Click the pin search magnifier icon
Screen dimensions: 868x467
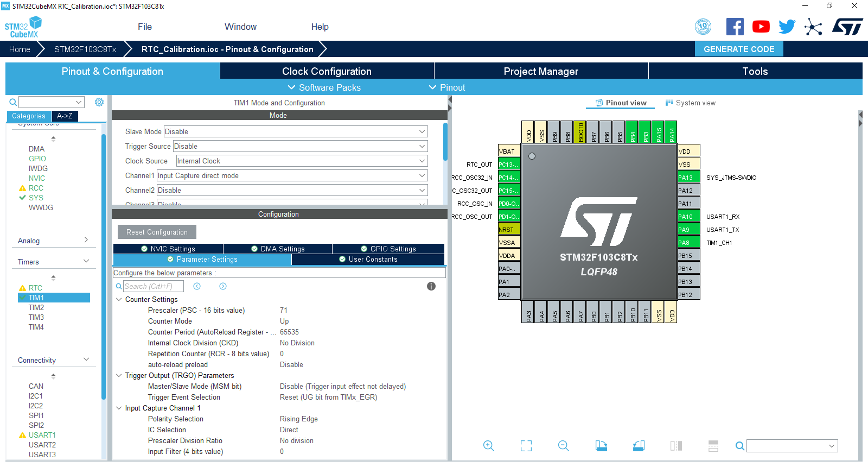click(740, 446)
